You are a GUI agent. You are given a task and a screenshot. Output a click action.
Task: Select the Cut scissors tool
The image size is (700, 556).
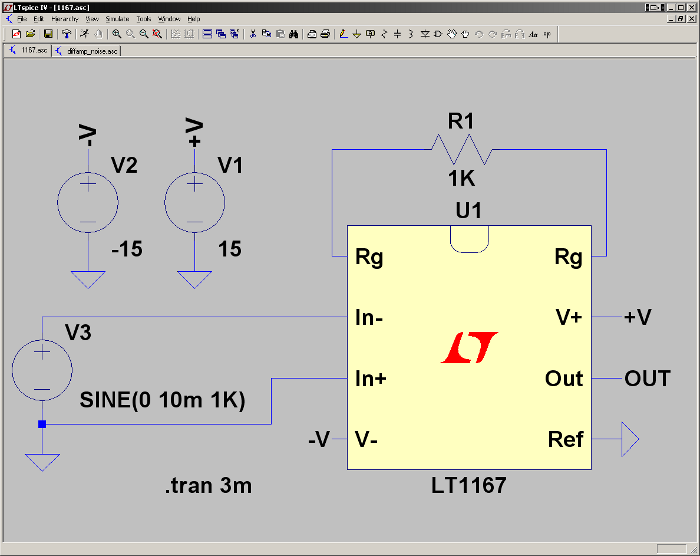point(253,34)
